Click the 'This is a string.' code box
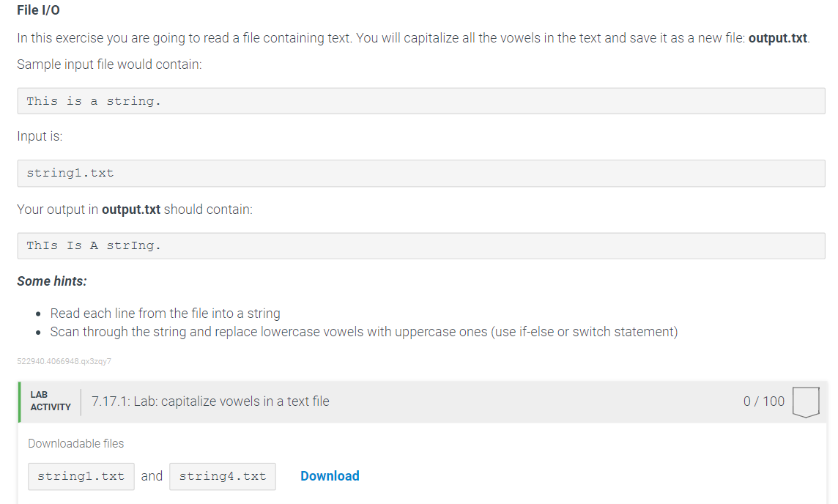This screenshot has height=504, width=838. point(421,101)
